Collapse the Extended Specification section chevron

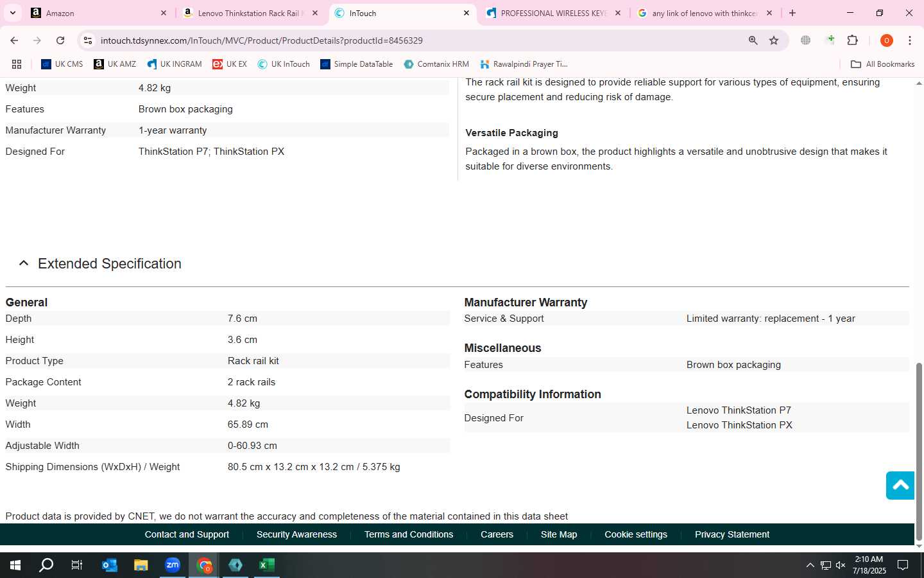coord(24,263)
